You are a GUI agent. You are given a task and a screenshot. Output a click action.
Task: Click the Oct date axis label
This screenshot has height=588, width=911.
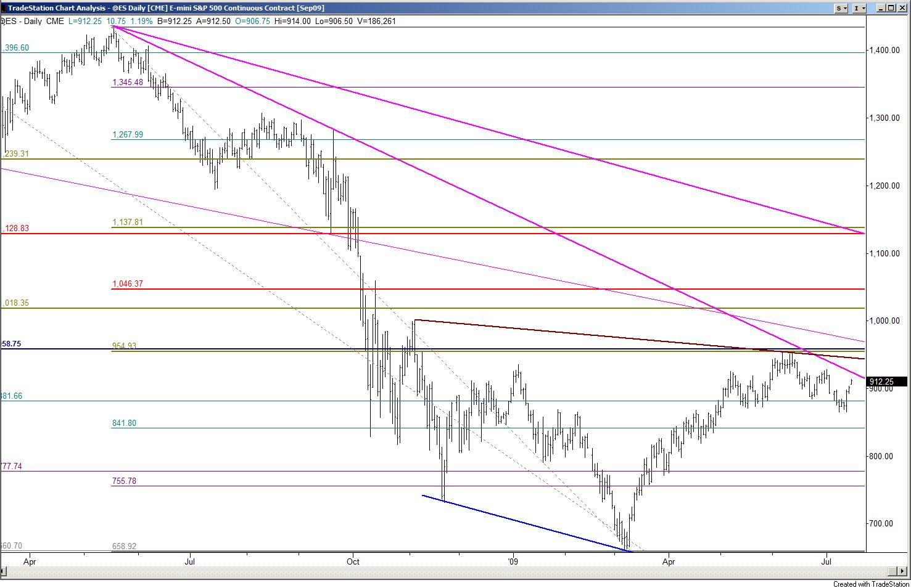tap(353, 561)
